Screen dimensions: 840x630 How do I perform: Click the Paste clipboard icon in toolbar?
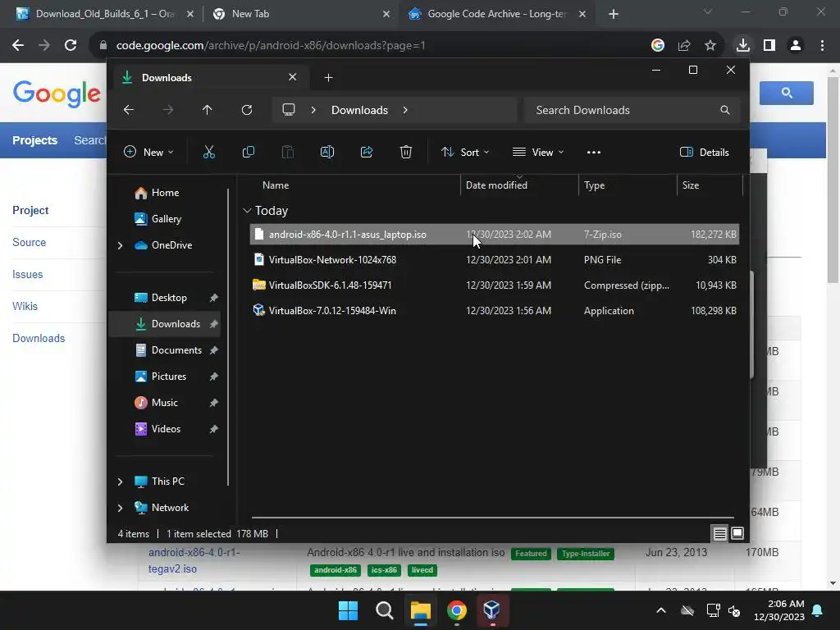(x=288, y=152)
